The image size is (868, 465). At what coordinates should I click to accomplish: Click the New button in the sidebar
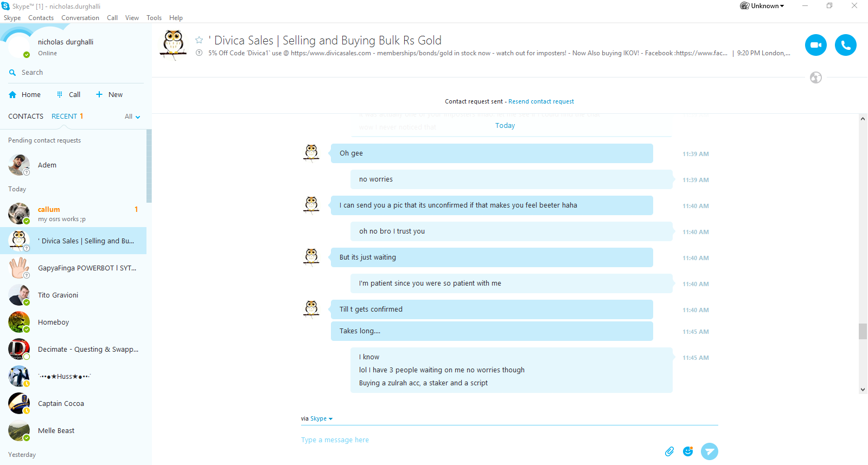coord(110,94)
